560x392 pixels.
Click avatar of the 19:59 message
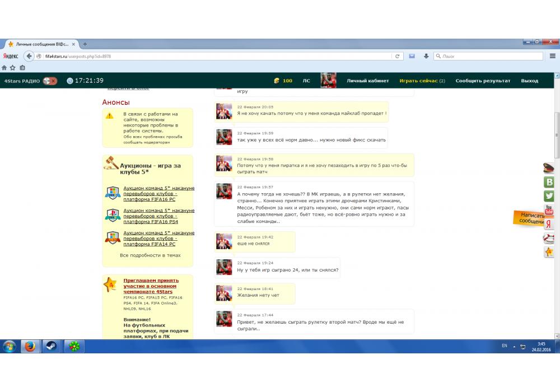pos(224,137)
